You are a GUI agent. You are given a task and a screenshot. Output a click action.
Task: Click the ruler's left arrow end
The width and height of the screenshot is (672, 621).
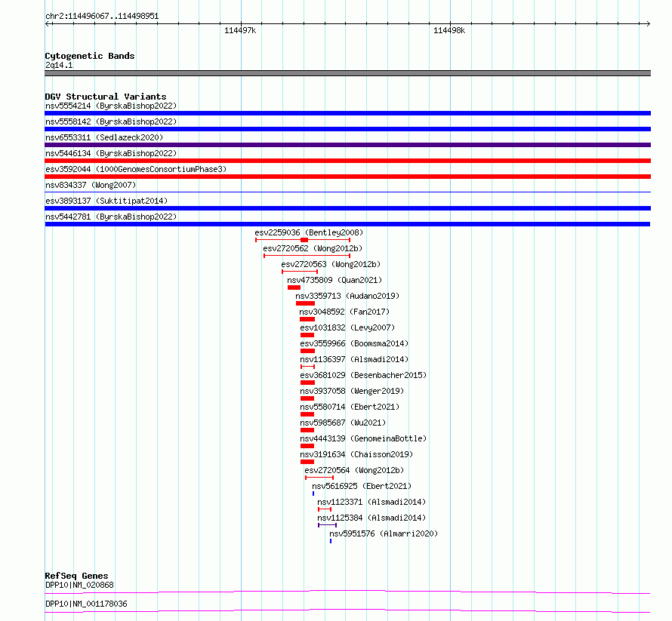(48, 24)
